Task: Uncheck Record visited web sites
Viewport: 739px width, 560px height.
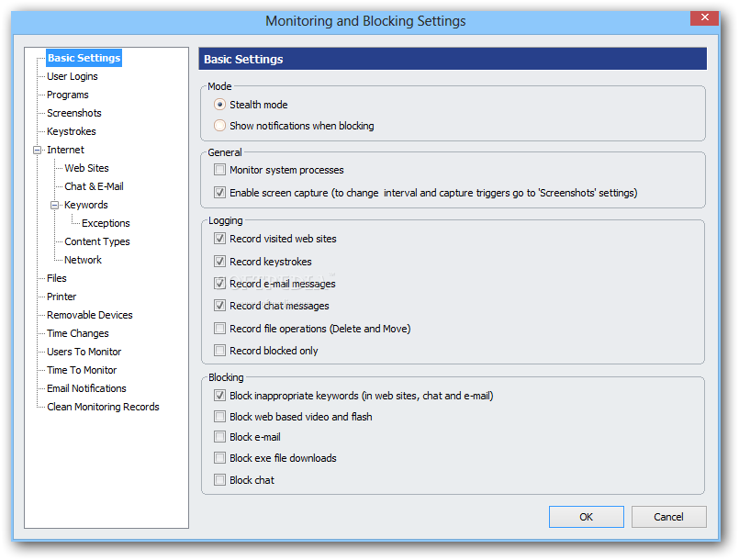Action: point(219,239)
